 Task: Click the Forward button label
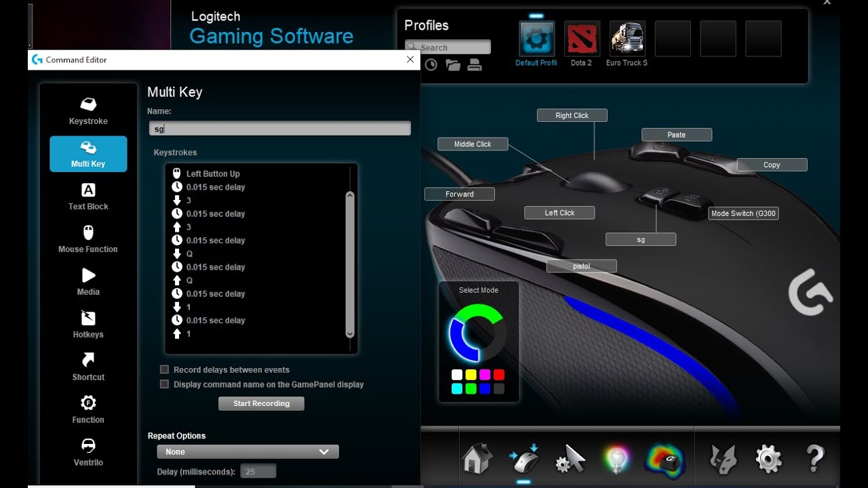(x=460, y=194)
